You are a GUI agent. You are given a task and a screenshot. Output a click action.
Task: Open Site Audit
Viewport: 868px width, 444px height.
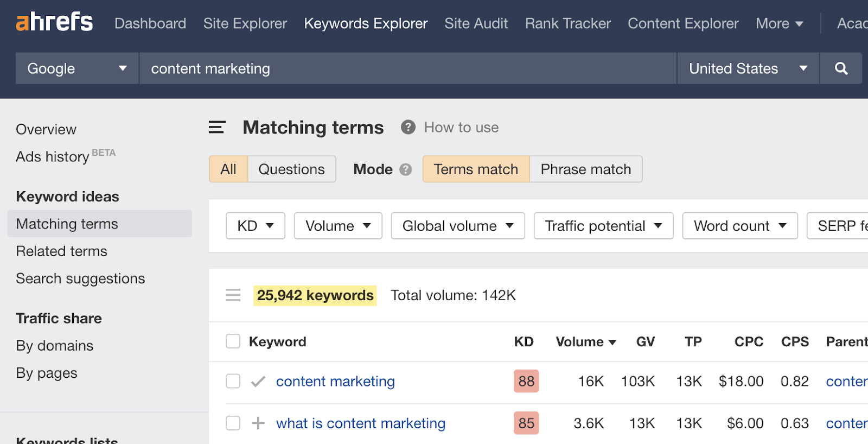pos(476,23)
